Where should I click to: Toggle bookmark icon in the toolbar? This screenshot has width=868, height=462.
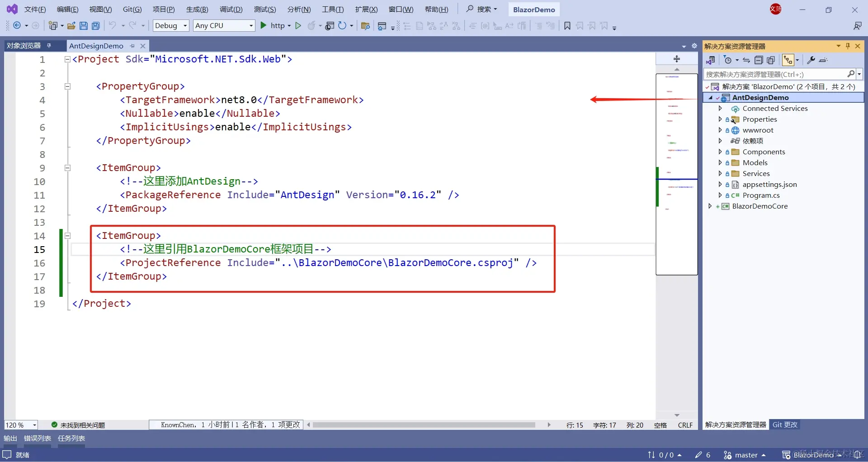(x=567, y=26)
